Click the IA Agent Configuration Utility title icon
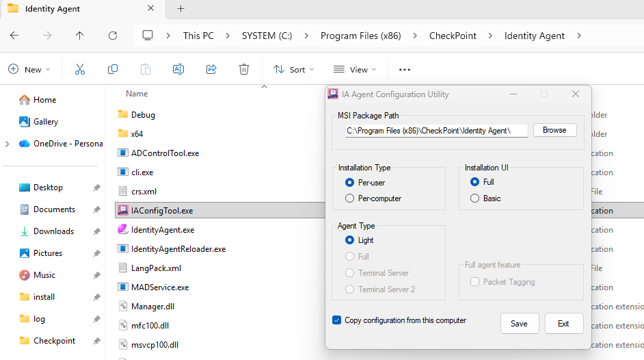644x360 pixels. pyautogui.click(x=333, y=94)
